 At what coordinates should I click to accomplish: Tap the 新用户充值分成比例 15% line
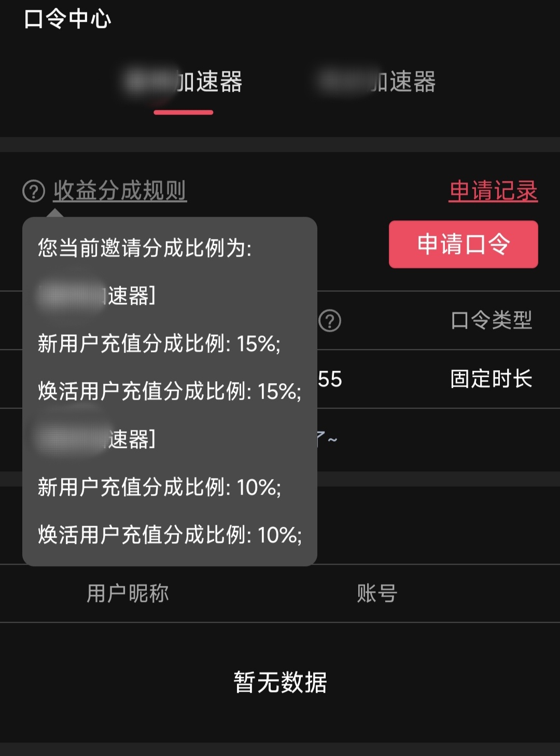(x=159, y=344)
